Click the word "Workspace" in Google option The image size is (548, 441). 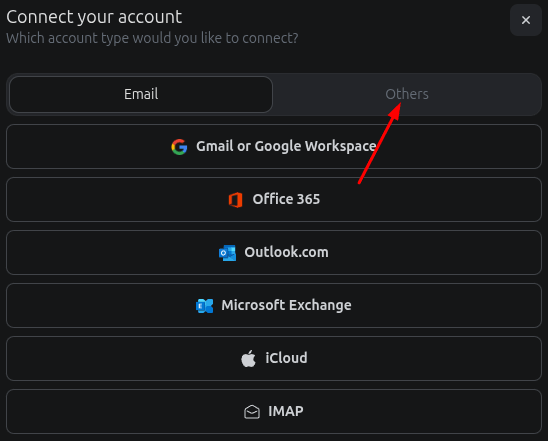pos(340,147)
